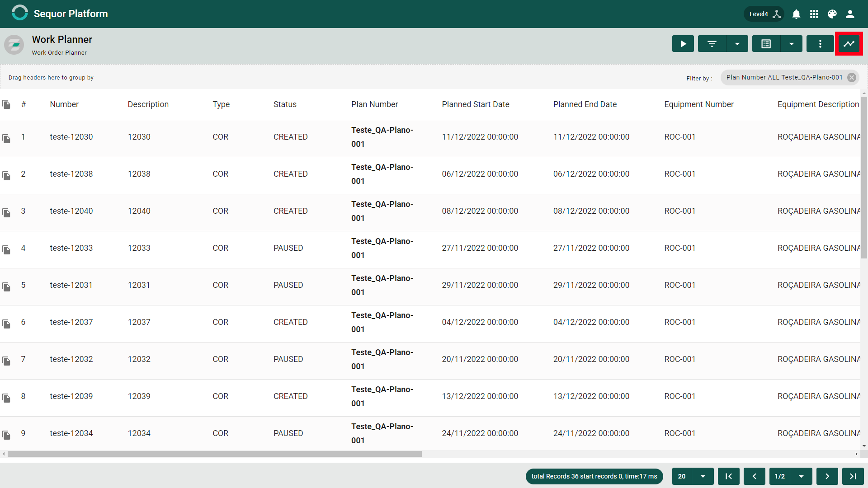Go to last page
This screenshot has height=488, width=868.
pos(853,476)
